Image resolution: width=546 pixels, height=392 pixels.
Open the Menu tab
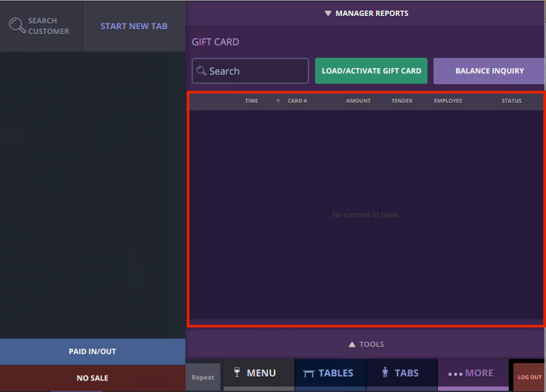coord(261,373)
